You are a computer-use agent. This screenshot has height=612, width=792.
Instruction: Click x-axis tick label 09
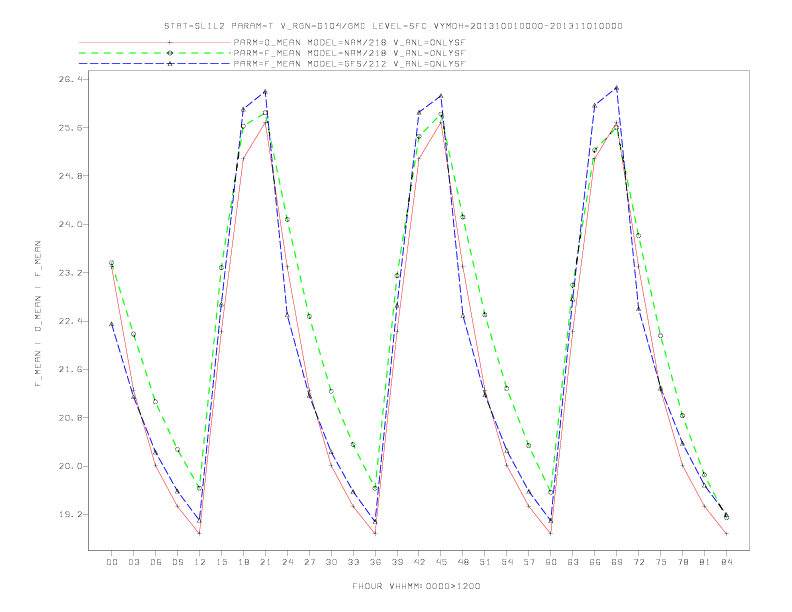[177, 562]
